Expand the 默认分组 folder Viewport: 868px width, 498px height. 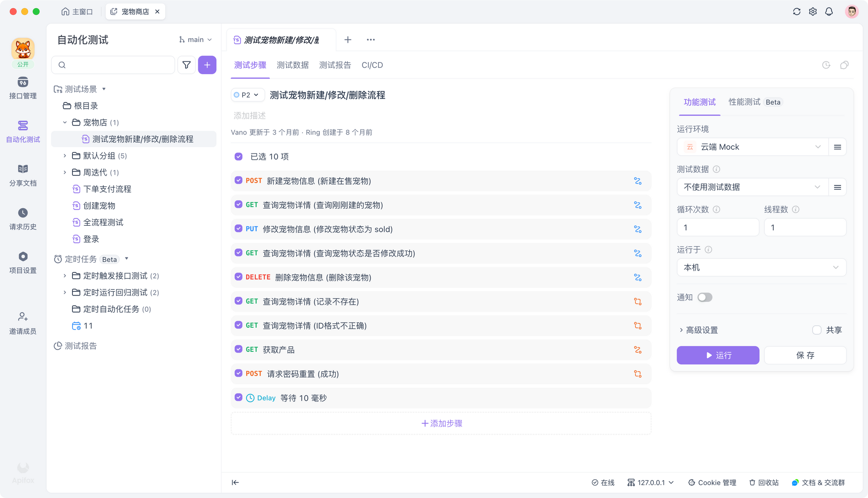(65, 155)
